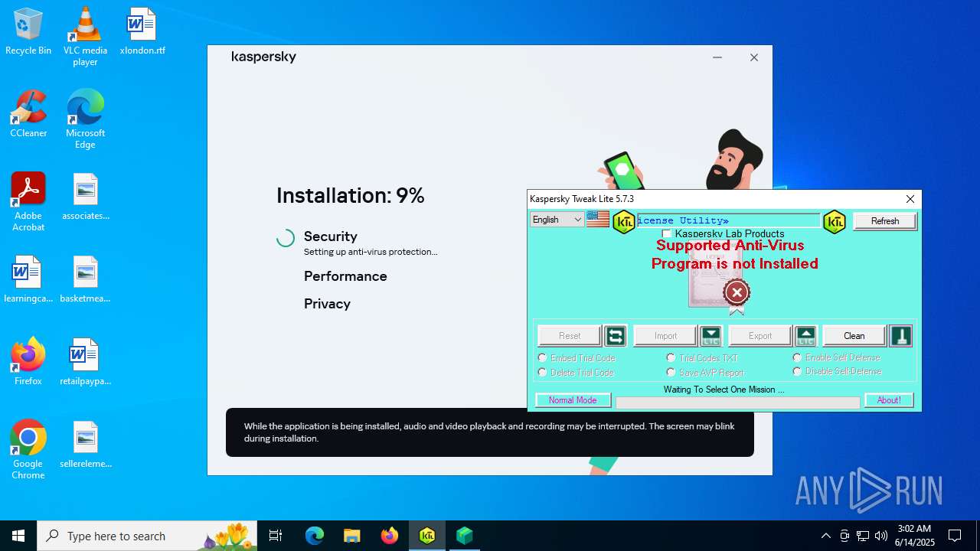Open Firefox from the taskbar
This screenshot has width=980, height=551.
390,536
